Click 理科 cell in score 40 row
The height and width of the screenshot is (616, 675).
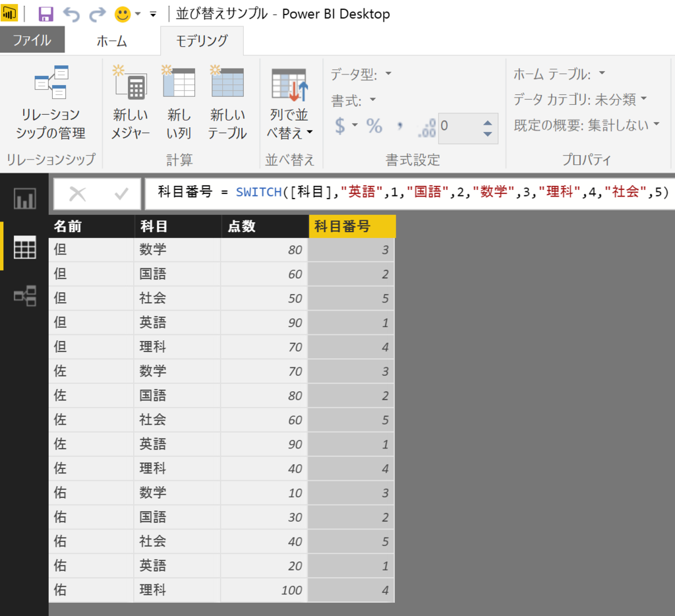click(x=177, y=469)
